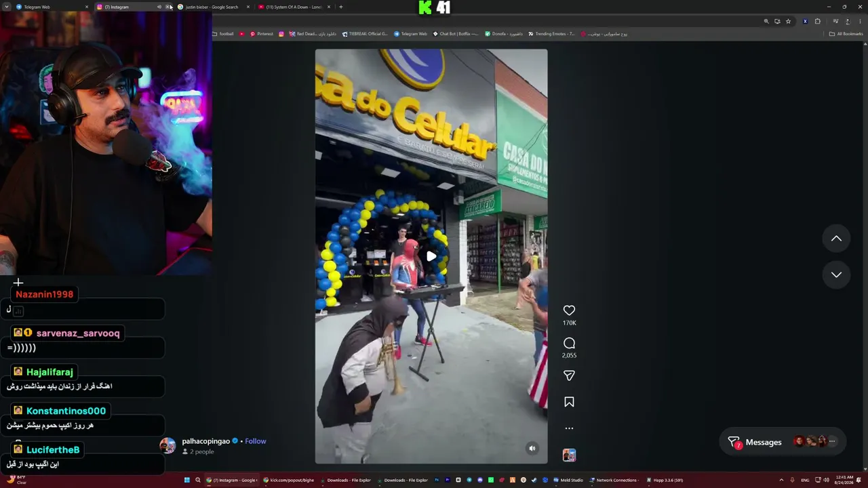
Task: Open the Windows Start menu
Action: pos(186,480)
